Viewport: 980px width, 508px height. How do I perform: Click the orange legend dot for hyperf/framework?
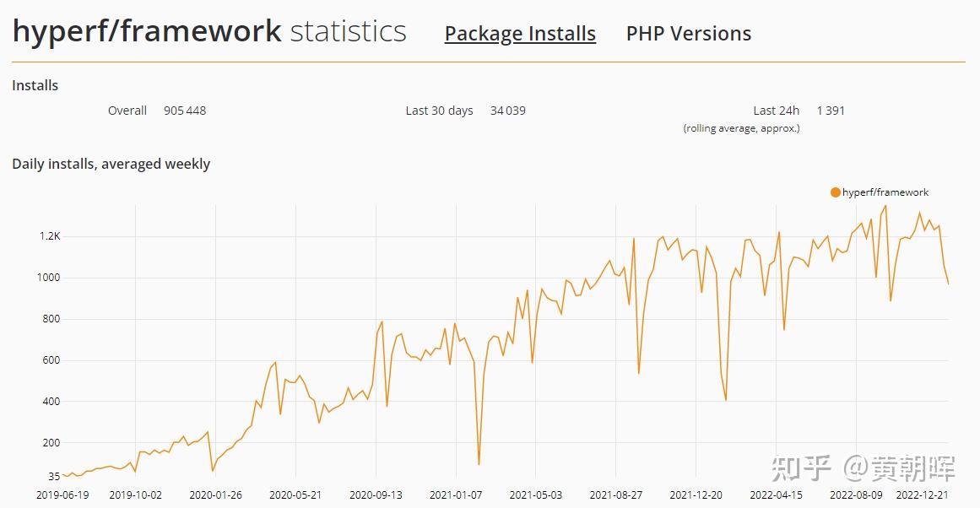click(x=834, y=192)
